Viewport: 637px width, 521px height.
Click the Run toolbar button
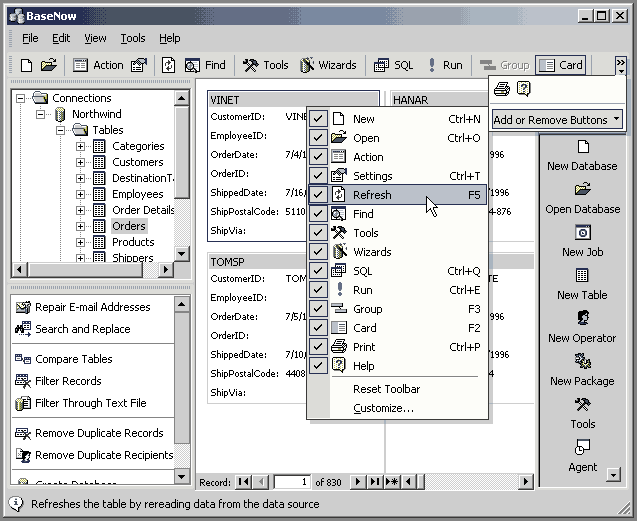(x=445, y=65)
